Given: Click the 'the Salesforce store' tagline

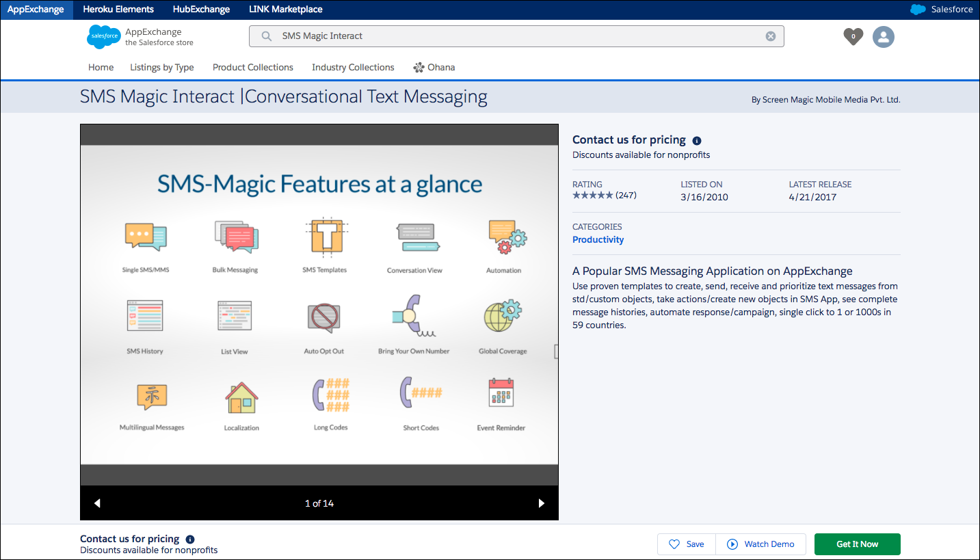Looking at the screenshot, I should 159,42.
